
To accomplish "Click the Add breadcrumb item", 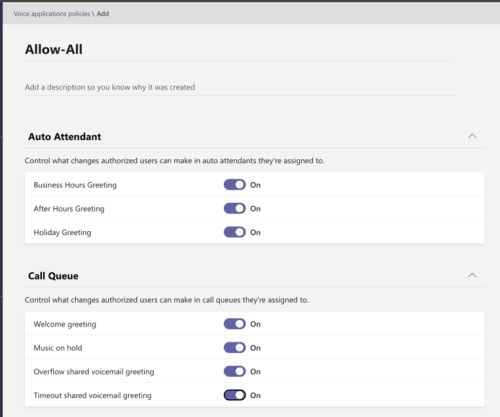I will pyautogui.click(x=103, y=14).
